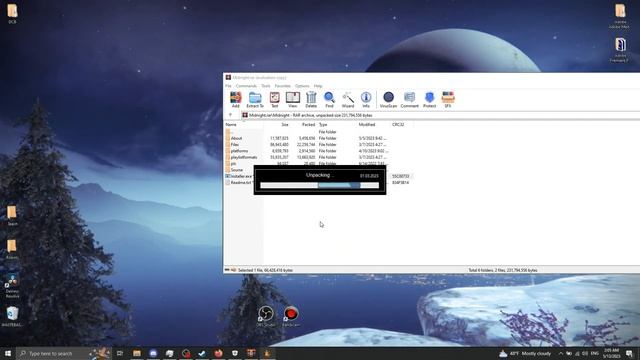
Task: Open the Commands menu
Action: click(x=246, y=86)
